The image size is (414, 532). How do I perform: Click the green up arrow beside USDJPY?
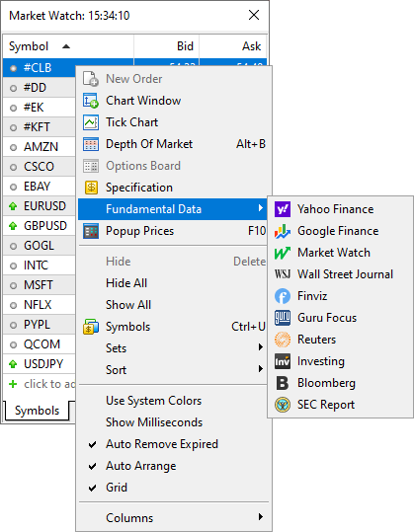click(13, 364)
